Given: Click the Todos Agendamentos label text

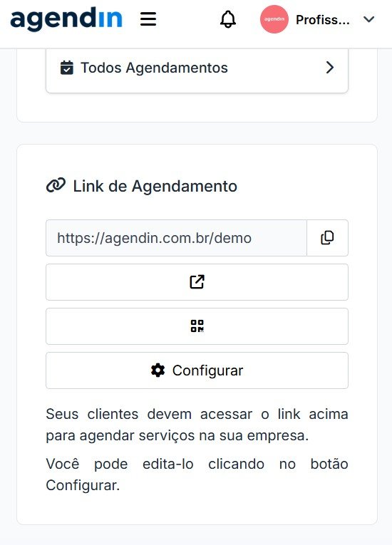Looking at the screenshot, I should pyautogui.click(x=154, y=68).
